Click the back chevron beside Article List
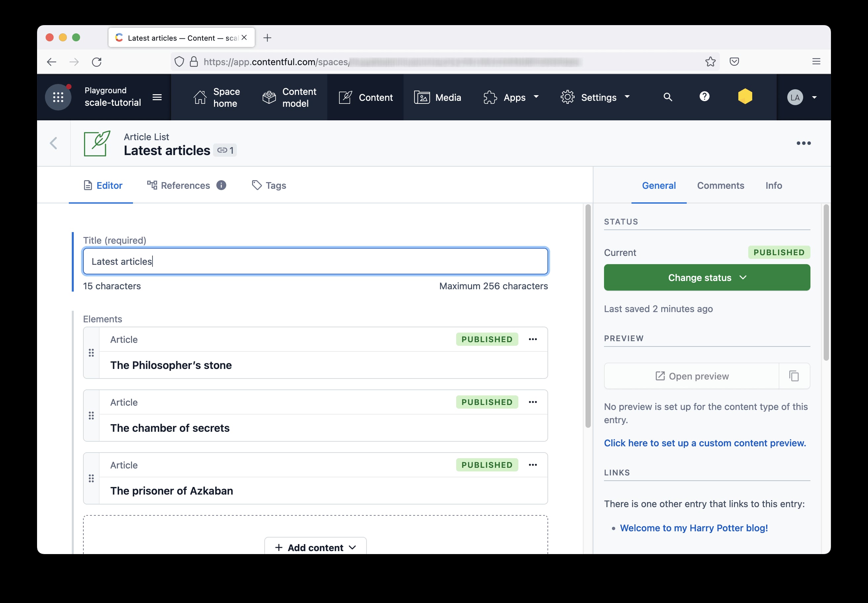 coord(54,143)
